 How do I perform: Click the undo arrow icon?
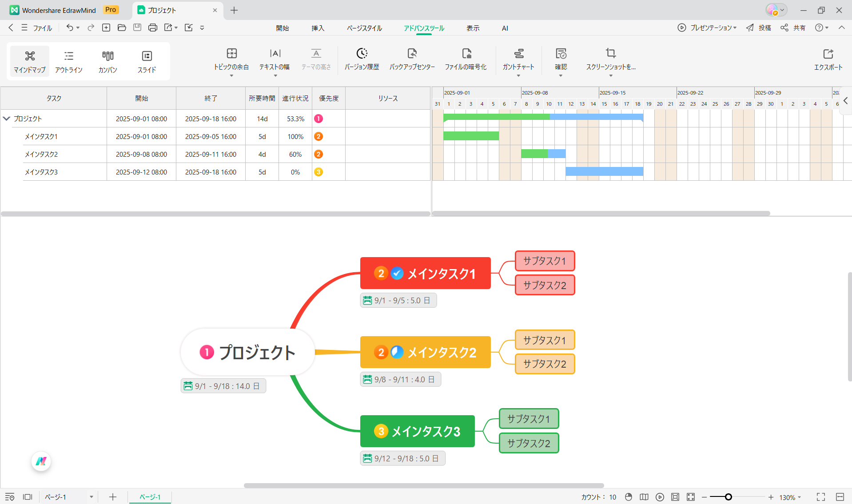coord(70,28)
